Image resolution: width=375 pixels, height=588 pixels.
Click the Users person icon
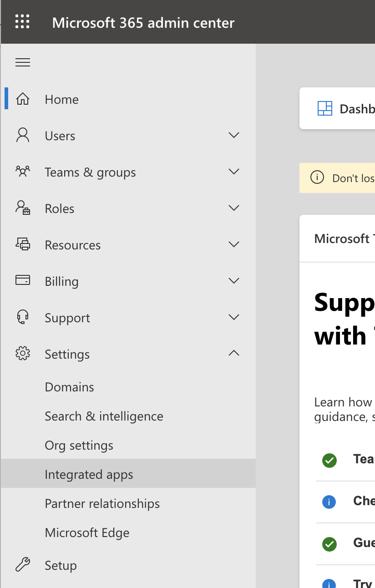click(x=22, y=135)
